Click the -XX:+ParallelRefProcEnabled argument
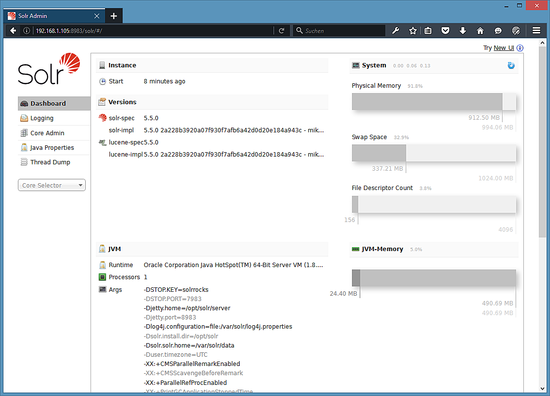550x396 pixels. 186,383
